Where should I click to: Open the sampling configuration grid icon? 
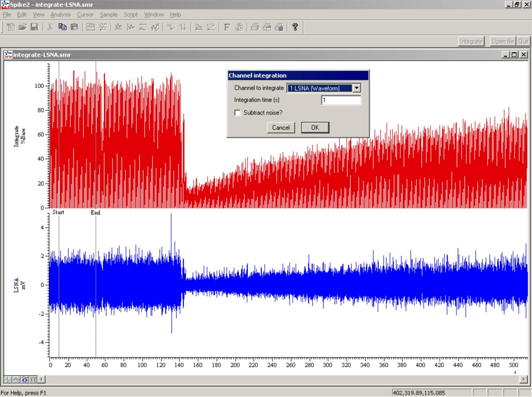pos(91,27)
